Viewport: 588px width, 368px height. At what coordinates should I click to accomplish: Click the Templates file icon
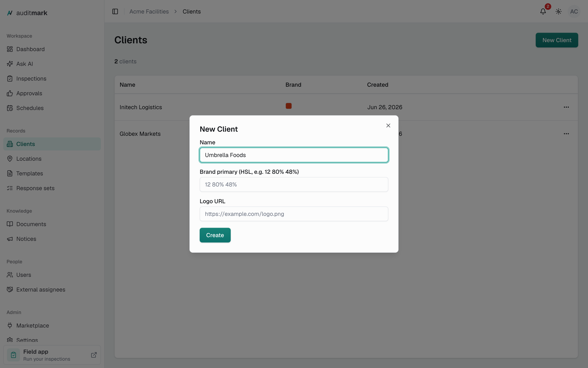pos(10,174)
